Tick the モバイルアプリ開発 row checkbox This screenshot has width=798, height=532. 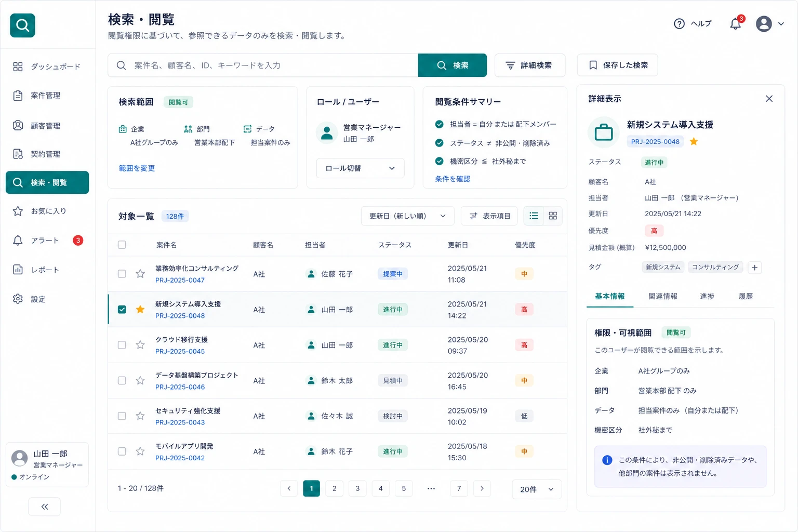click(122, 451)
